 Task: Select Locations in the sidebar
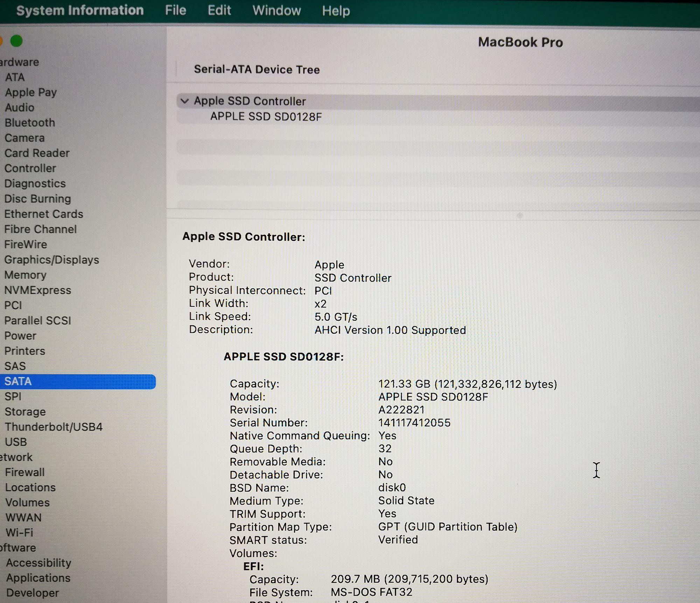click(x=30, y=488)
